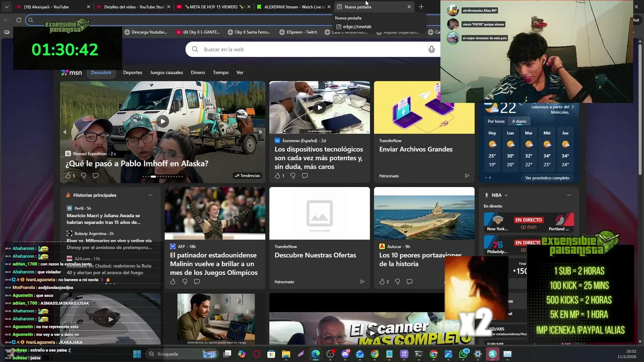Comment on the Euronews dispositivos tecnológicos article
This screenshot has width=644, height=362.
[x=305, y=175]
